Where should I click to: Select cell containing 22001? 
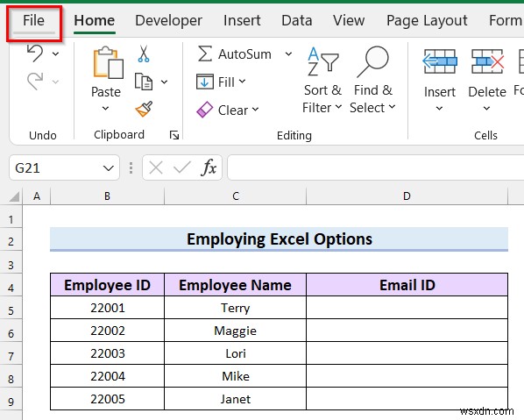click(x=107, y=308)
